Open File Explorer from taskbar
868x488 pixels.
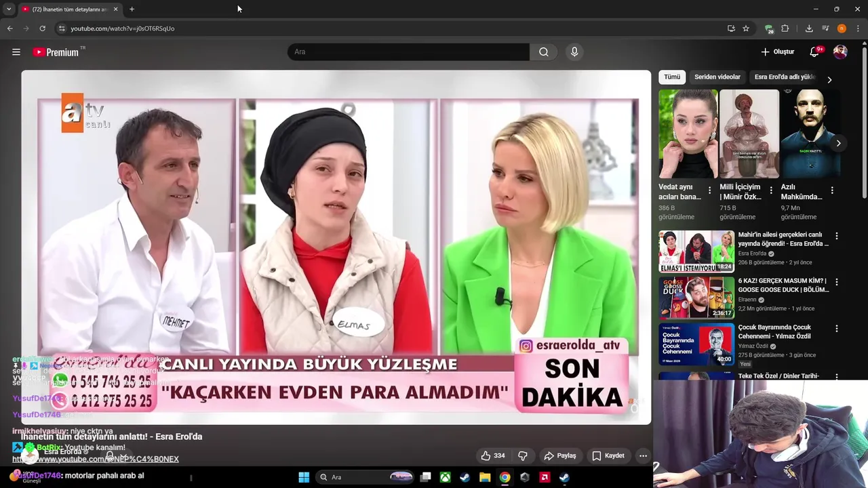click(x=485, y=477)
